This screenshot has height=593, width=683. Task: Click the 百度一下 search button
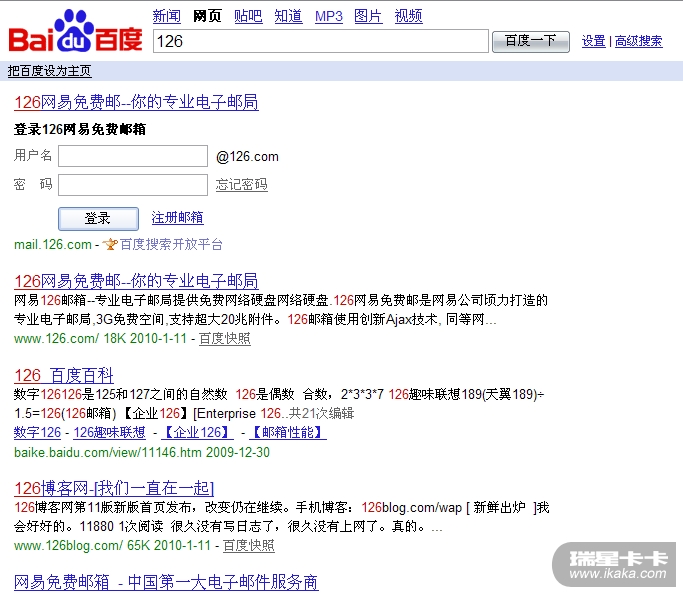(x=531, y=41)
